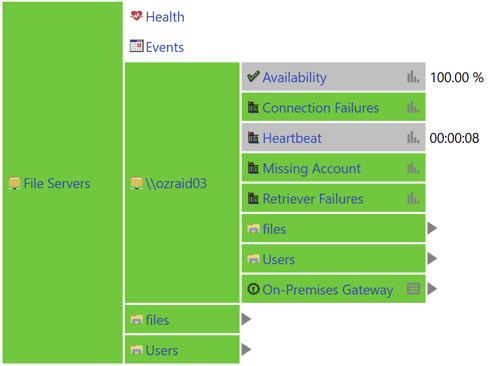Screen dimensions: 500x366
Task: Click the Events calendar icon
Action: [136, 46]
